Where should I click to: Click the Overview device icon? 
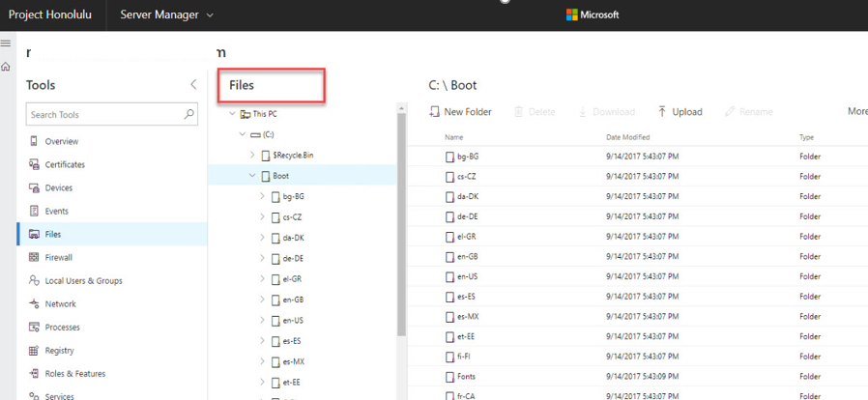34,141
